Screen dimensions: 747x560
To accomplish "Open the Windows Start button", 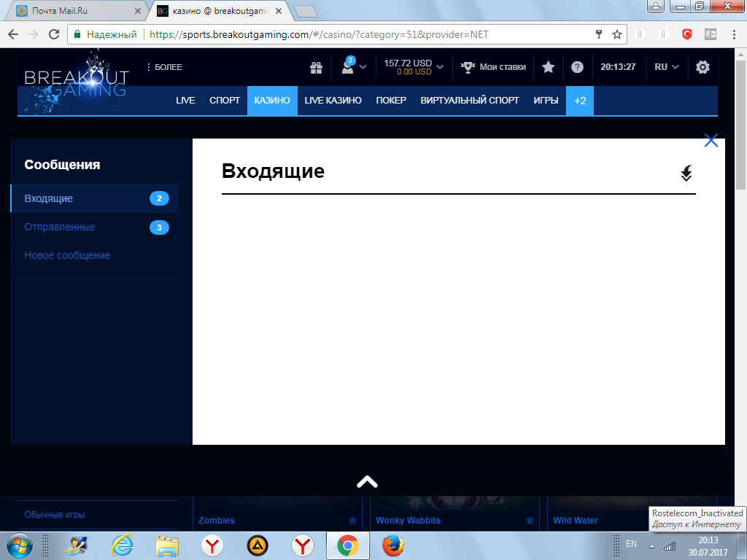I will click(x=19, y=545).
